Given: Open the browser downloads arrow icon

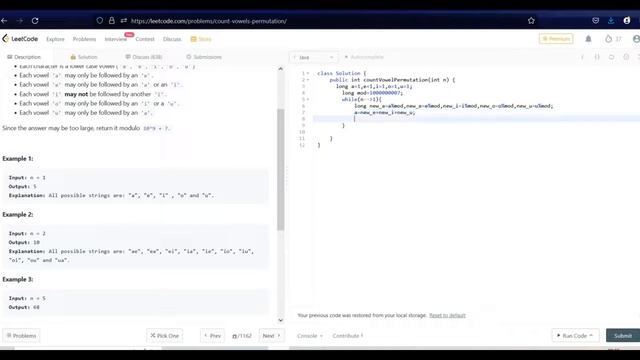Looking at the screenshot, I should 611,20.
